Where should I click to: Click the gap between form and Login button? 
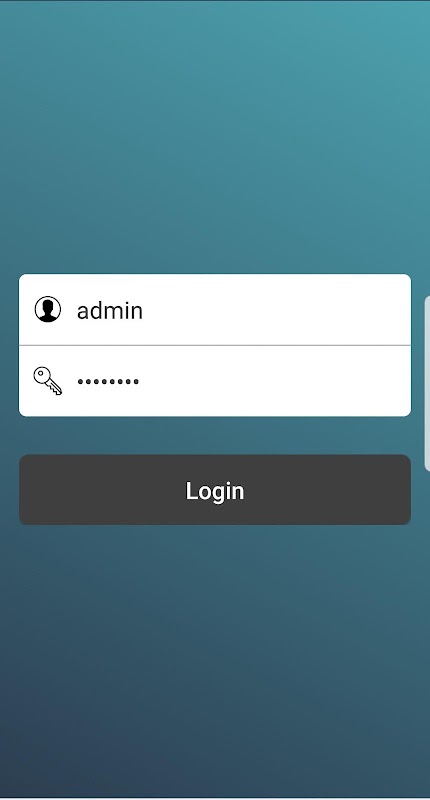pyautogui.click(x=215, y=436)
